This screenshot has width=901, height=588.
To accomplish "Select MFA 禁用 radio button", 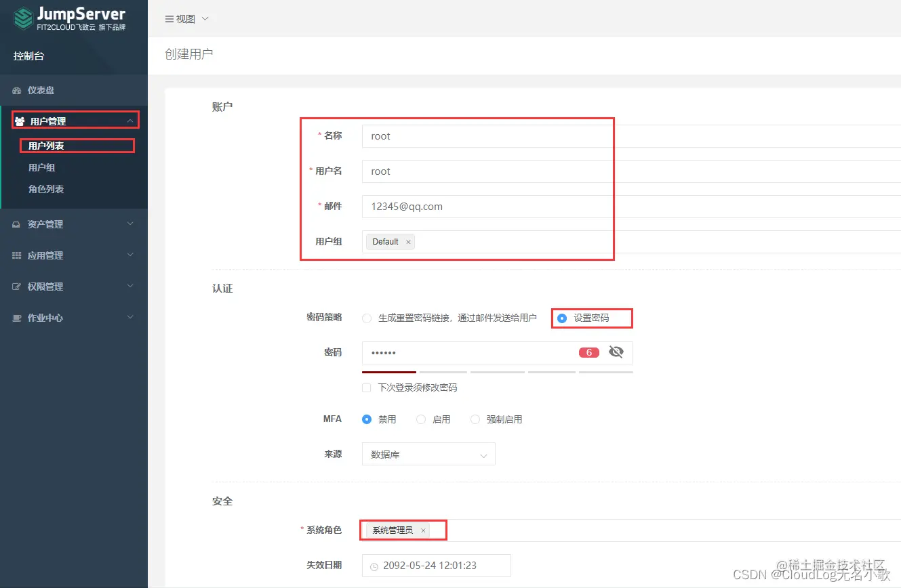I will pos(367,419).
